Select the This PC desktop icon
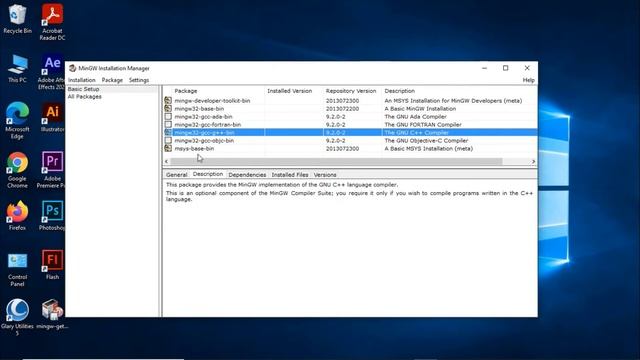The image size is (640, 360). [x=17, y=69]
